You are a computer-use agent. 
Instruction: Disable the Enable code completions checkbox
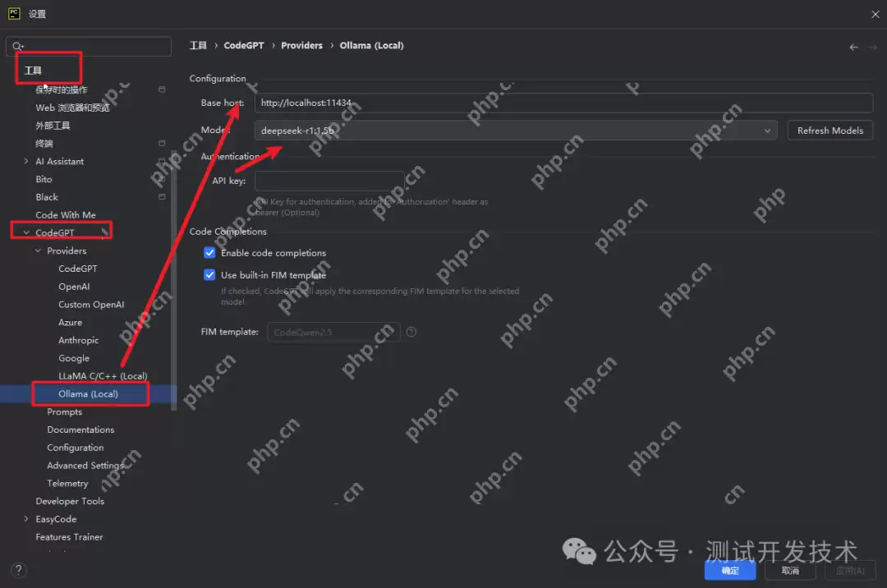click(209, 253)
